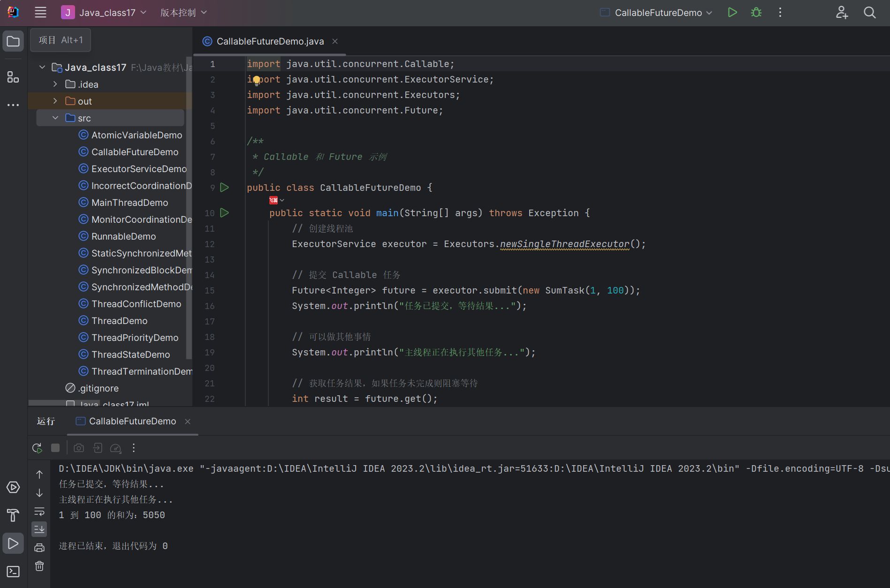Run CallableFutureDemo with the green play button
This screenshot has height=588, width=890.
coord(732,13)
